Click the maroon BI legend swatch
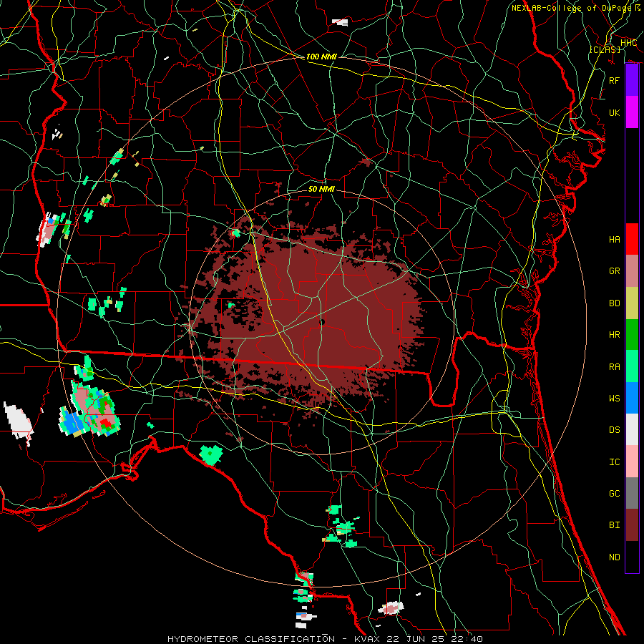The width and height of the screenshot is (644, 644). [632, 525]
